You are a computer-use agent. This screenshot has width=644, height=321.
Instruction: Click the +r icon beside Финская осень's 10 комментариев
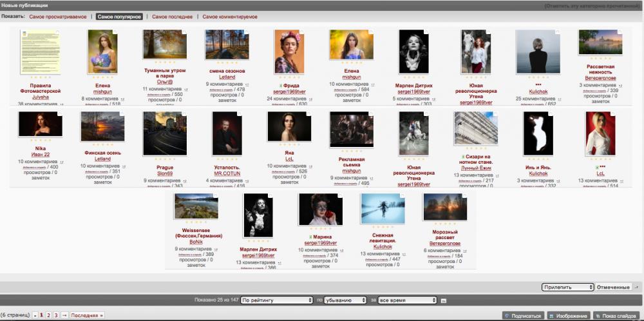(124, 166)
